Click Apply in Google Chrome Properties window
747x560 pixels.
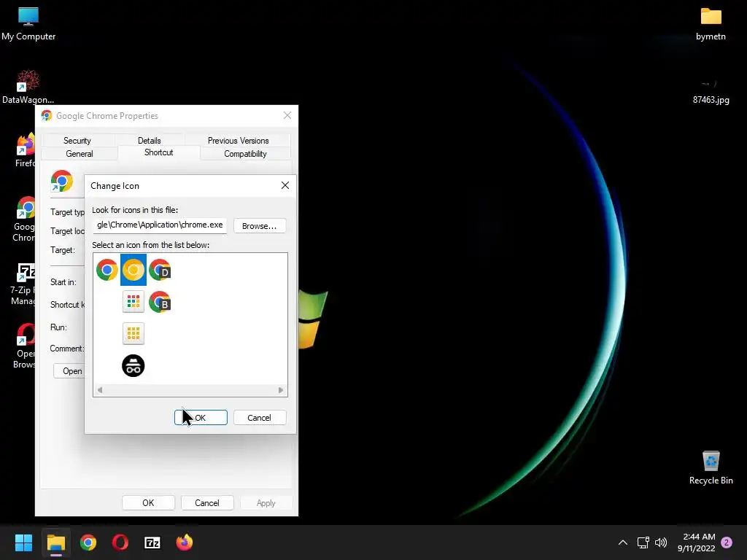tap(266, 503)
